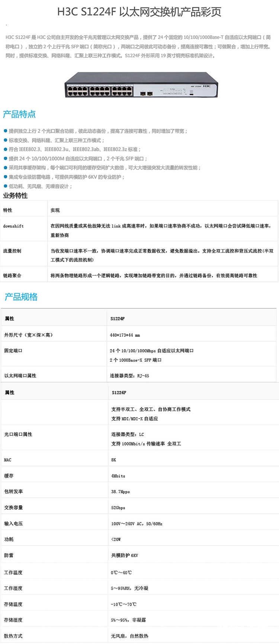Click the 以太网端口属性 label

click(20, 375)
